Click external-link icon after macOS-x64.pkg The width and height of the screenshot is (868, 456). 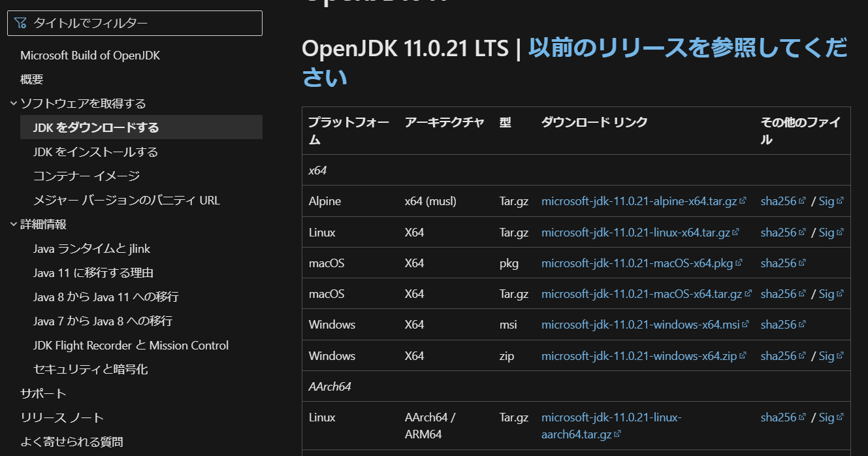[x=739, y=263]
